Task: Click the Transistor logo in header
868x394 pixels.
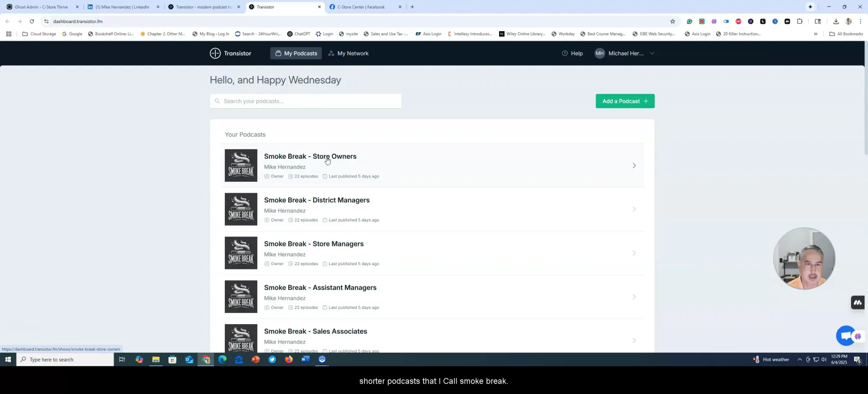Action: [x=230, y=53]
